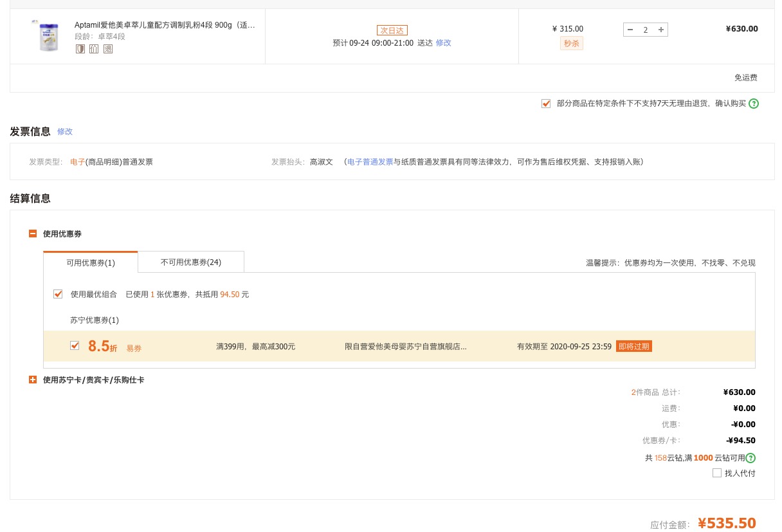The height and width of the screenshot is (532, 782).
Task: Decrease product quantity with minus button
Action: pos(630,30)
